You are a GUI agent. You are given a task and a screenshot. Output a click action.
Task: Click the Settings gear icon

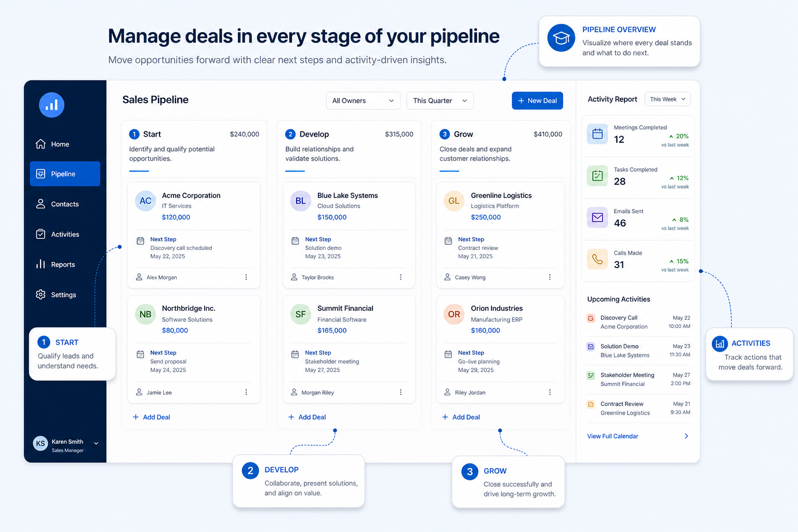pos(41,295)
